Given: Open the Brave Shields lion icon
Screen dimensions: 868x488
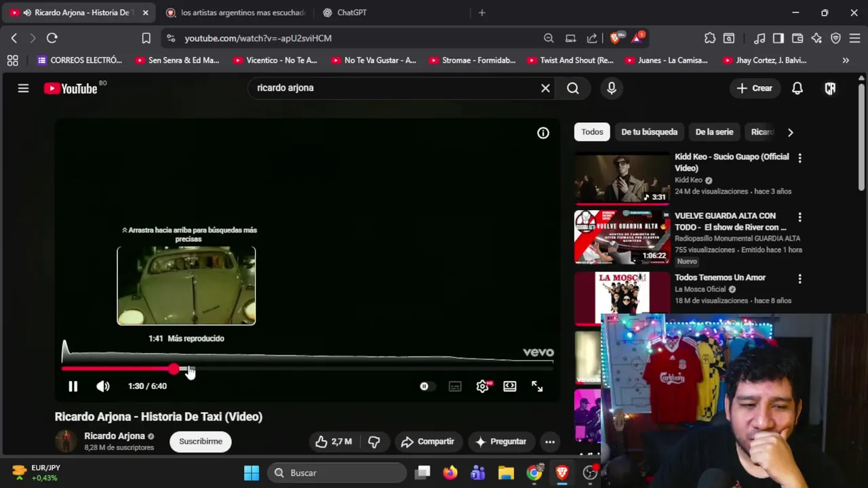Looking at the screenshot, I should pyautogui.click(x=616, y=38).
